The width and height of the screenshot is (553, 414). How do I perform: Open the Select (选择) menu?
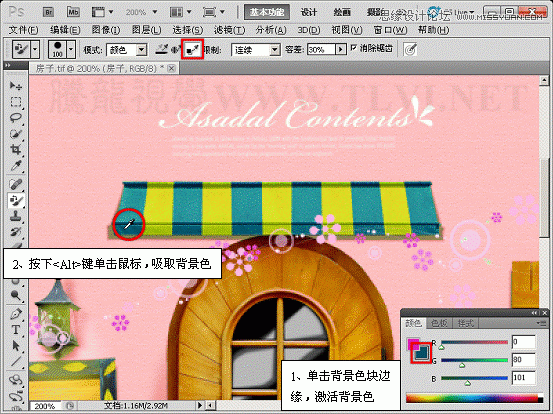point(188,30)
